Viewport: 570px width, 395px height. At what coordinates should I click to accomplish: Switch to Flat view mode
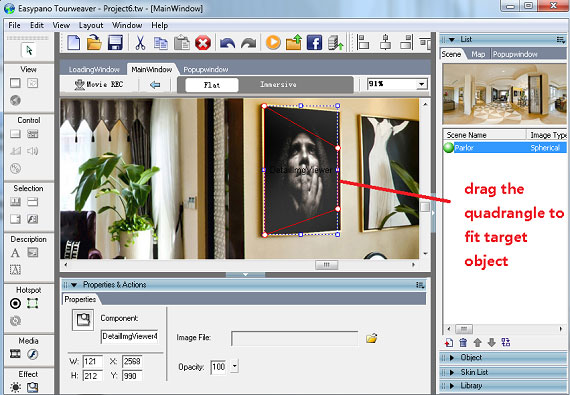pyautogui.click(x=212, y=85)
